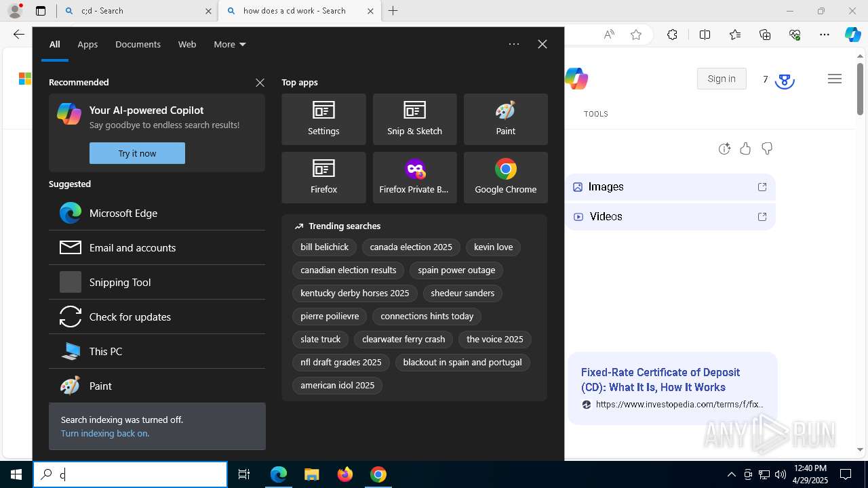
Task: Close the Windows search panel
Action: click(x=542, y=44)
